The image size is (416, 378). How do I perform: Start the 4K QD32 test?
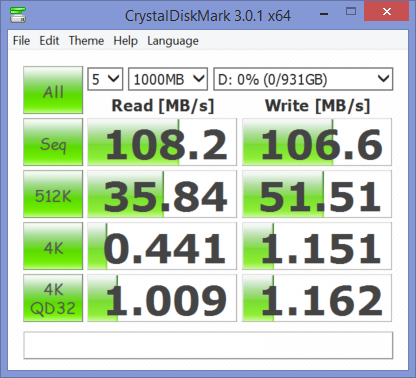53,298
